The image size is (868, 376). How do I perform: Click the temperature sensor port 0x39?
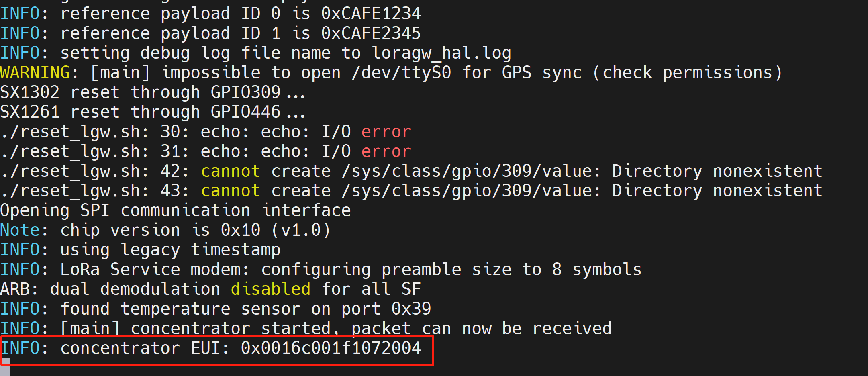(411, 309)
